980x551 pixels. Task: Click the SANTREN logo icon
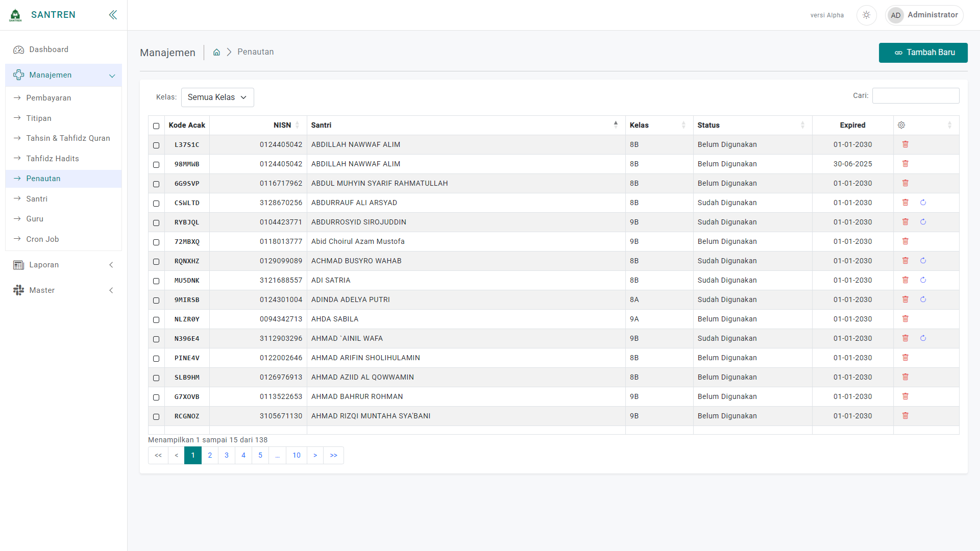(x=16, y=15)
